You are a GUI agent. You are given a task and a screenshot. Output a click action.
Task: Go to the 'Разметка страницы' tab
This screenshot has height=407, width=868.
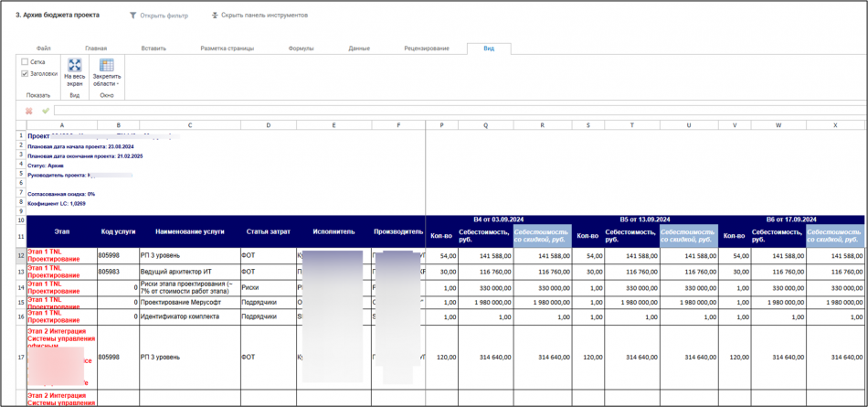tap(227, 48)
